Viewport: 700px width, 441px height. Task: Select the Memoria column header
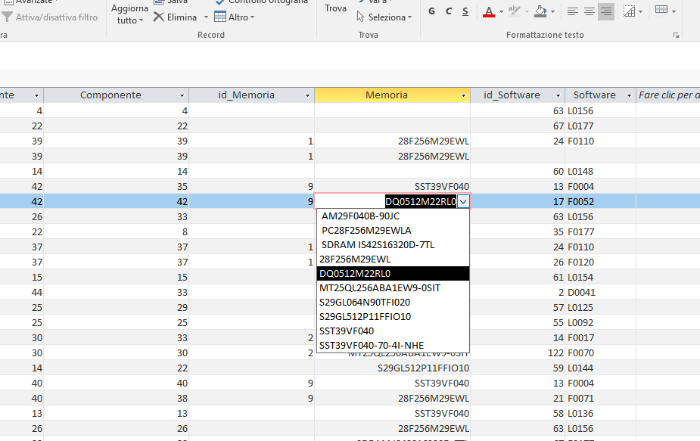pyautogui.click(x=392, y=95)
